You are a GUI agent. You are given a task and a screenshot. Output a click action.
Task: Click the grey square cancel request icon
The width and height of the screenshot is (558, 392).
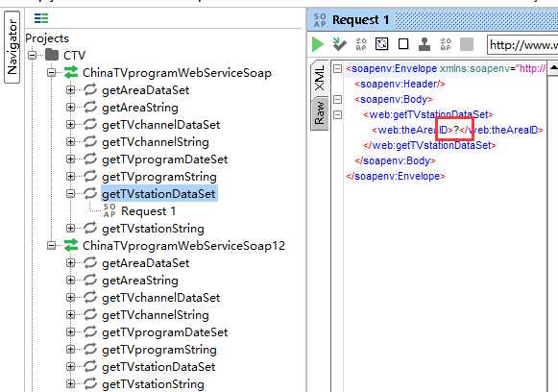point(467,44)
